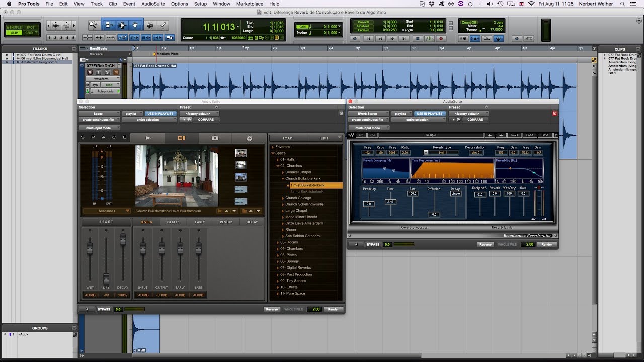Click the WET level fader in Space
The width and height of the screenshot is (644, 362).
coord(90,250)
